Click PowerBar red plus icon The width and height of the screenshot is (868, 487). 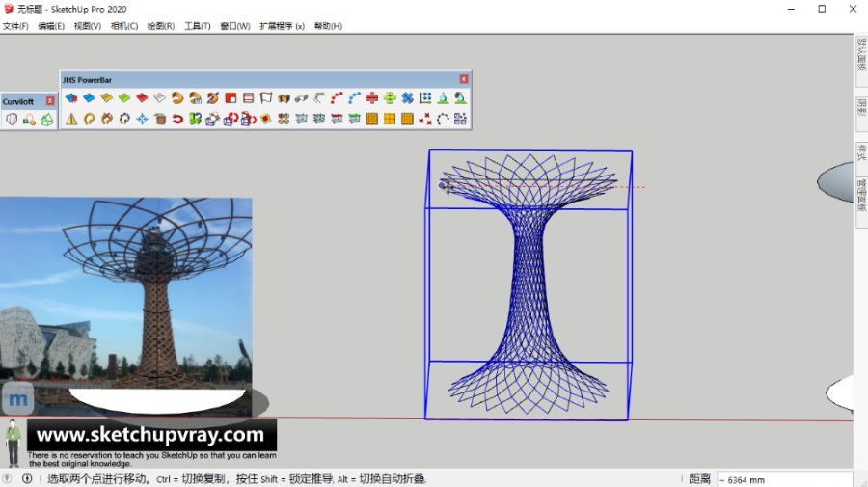tap(372, 98)
